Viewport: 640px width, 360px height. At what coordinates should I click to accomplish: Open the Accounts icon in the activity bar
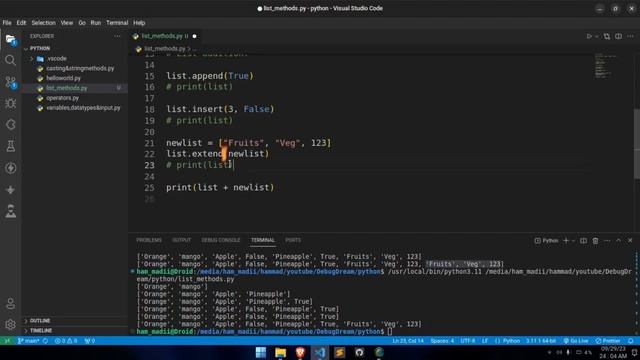pos(11,304)
